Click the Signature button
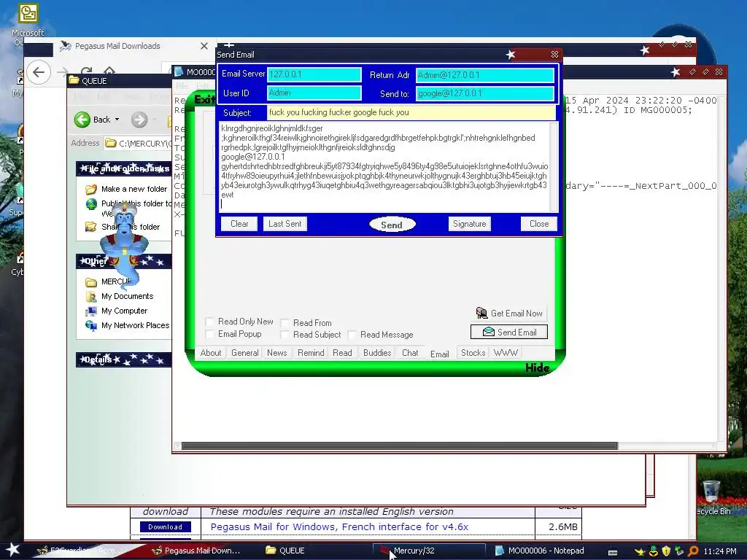Image resolution: width=747 pixels, height=560 pixels. click(469, 224)
